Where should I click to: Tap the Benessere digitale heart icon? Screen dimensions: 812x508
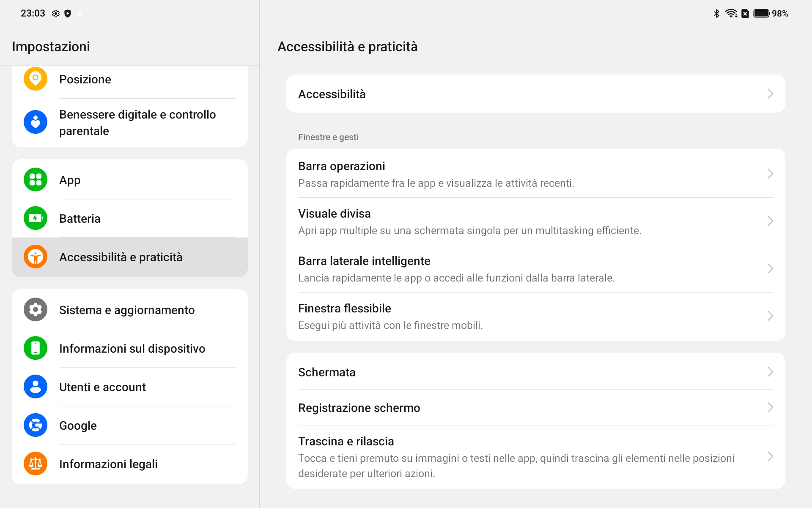point(36,122)
